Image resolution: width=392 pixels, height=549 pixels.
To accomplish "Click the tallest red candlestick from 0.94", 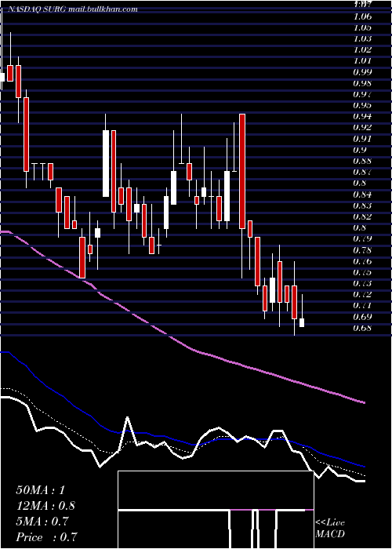I will (242, 172).
